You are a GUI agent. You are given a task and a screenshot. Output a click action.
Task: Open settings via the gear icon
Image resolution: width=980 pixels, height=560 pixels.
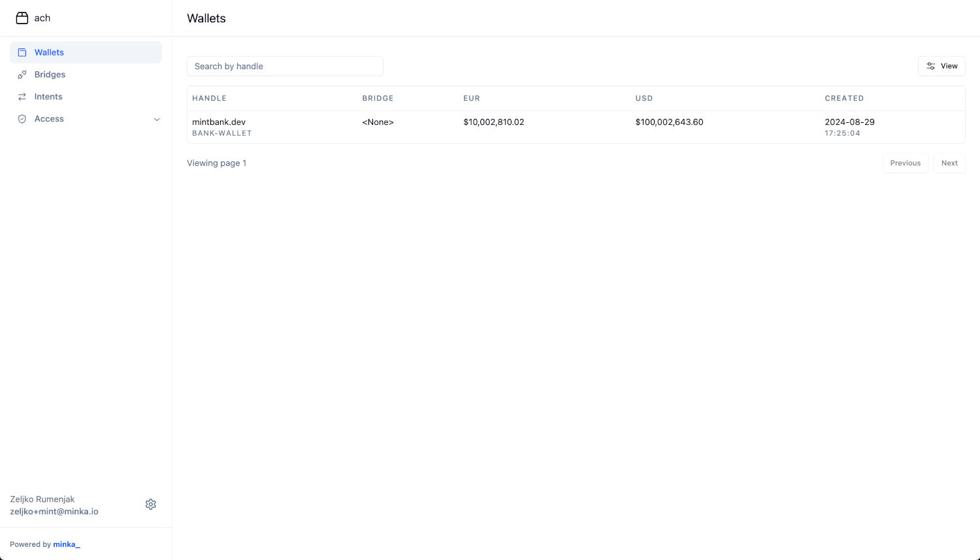click(151, 504)
